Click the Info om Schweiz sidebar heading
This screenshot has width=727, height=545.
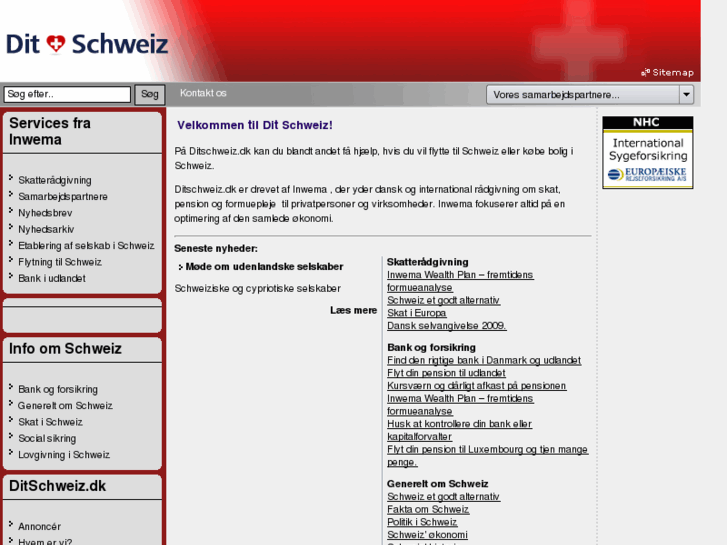point(65,349)
